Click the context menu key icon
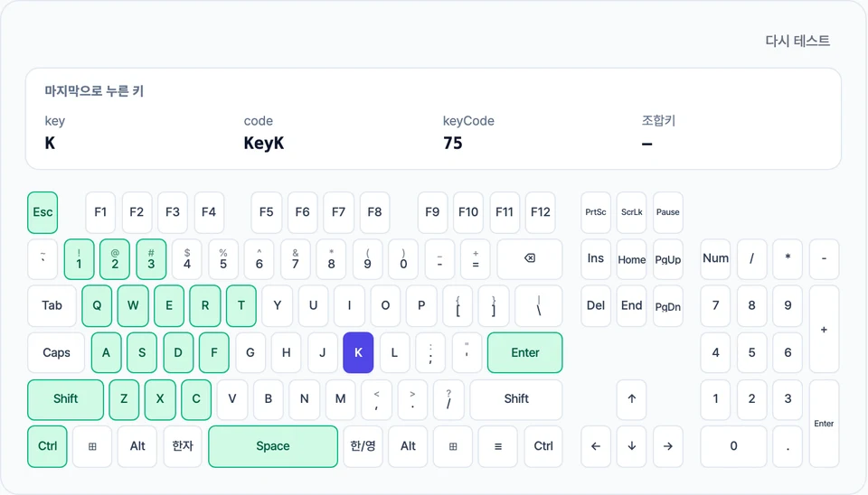This screenshot has width=868, height=495. 498,446
